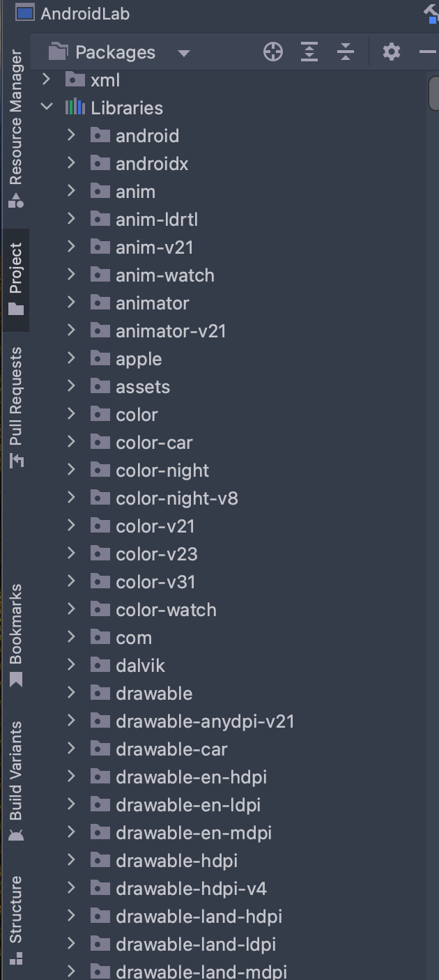This screenshot has width=439, height=980.
Task: Click the AndroidLab project icon
Action: pyautogui.click(x=25, y=13)
